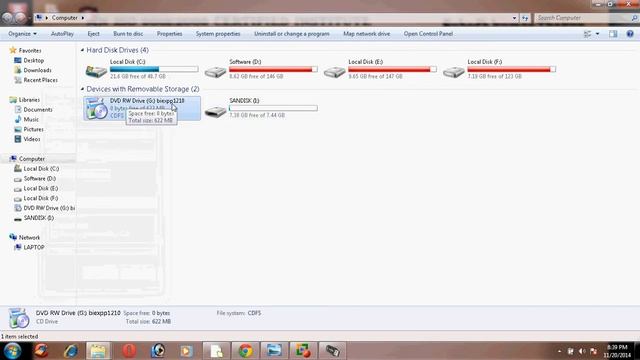Image resolution: width=640 pixels, height=360 pixels.
Task: Click the Back navigation arrow
Action: (x=7, y=18)
